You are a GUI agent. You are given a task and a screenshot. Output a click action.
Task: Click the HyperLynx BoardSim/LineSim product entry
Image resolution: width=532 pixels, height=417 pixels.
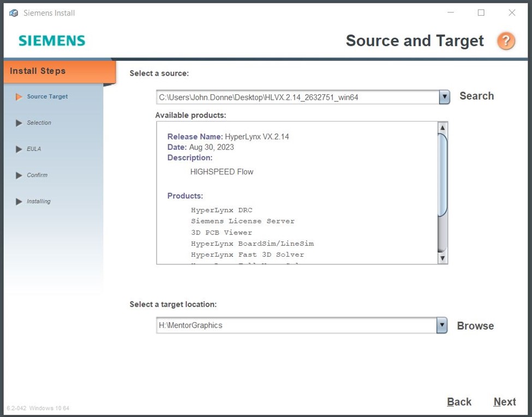(x=253, y=244)
